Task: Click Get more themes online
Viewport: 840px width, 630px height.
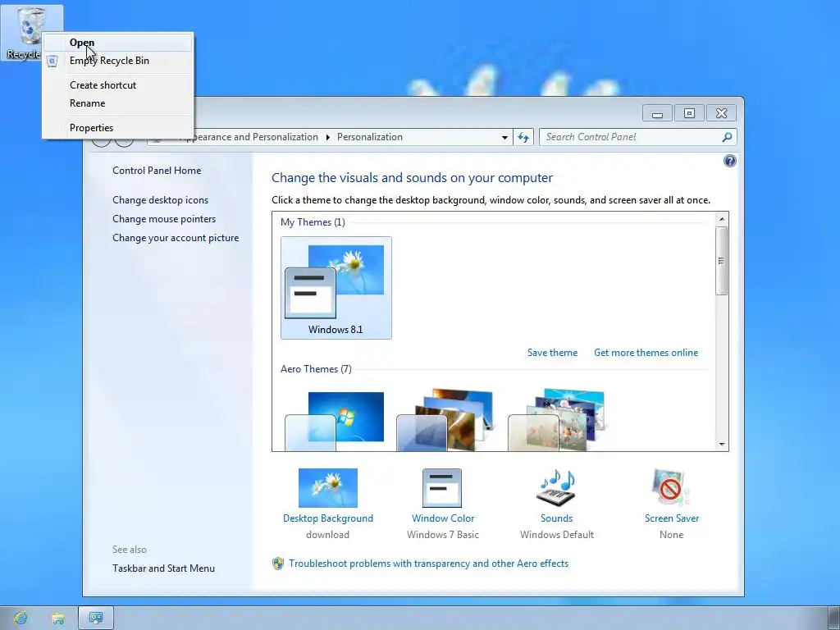Action: (x=646, y=353)
